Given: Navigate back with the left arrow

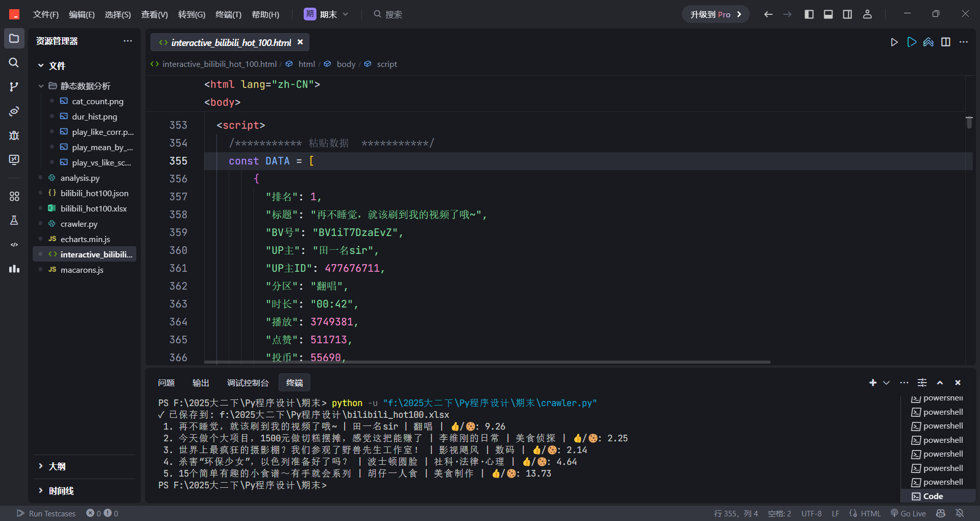Looking at the screenshot, I should coord(768,14).
